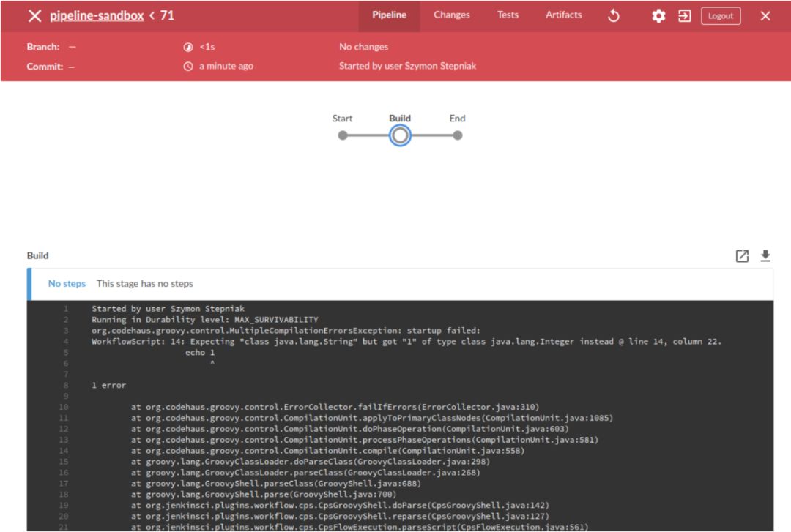This screenshot has width=791, height=532.
Task: Click the 'Commit:' label
Action: tap(45, 67)
